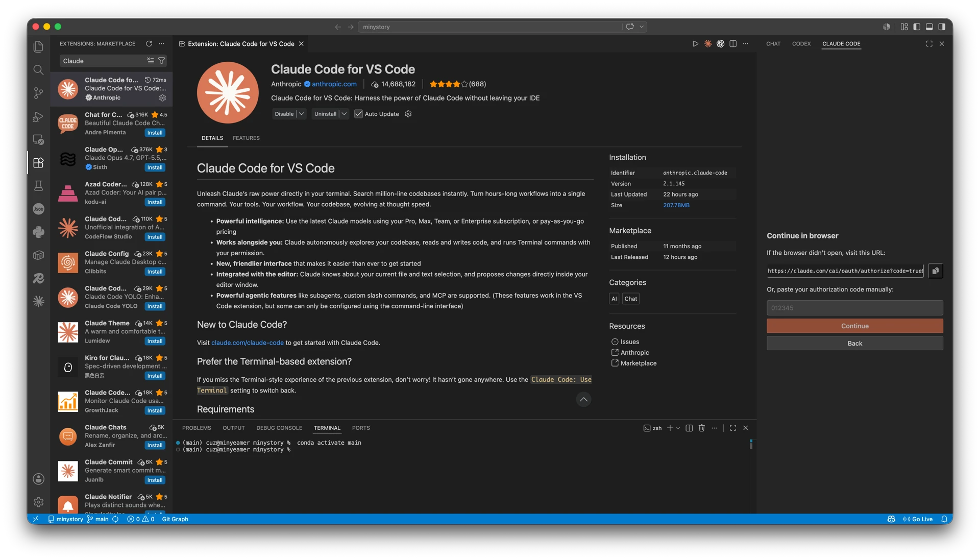Open the DEBUG CONSOLE tab
980x560 pixels.
[x=279, y=428]
